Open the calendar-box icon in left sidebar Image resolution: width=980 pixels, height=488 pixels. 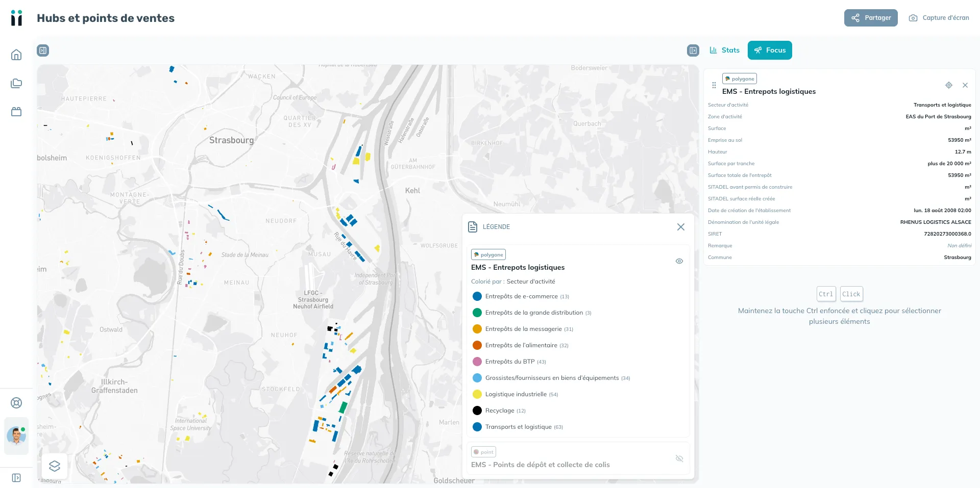pyautogui.click(x=16, y=111)
